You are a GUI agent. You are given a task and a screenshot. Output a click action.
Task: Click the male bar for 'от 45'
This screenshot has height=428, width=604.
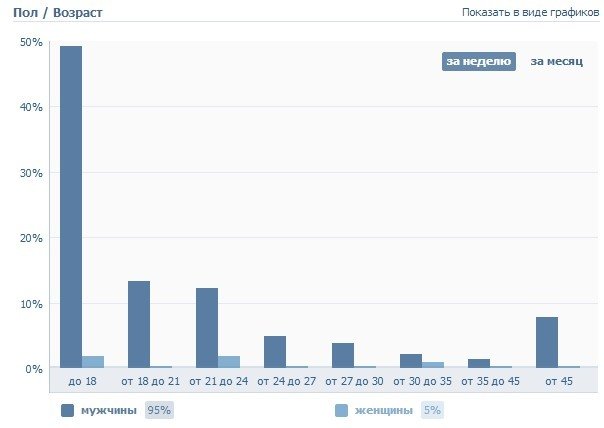tap(547, 343)
